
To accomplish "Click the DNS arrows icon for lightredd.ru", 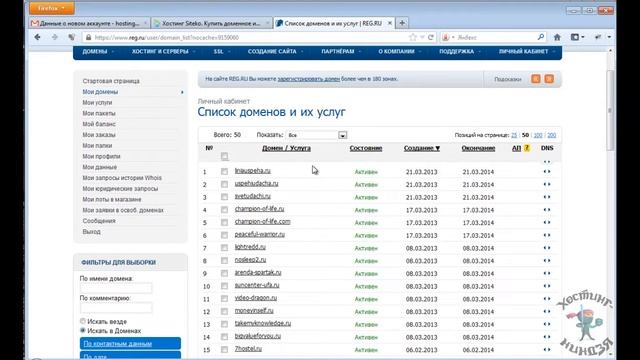I will (547, 248).
